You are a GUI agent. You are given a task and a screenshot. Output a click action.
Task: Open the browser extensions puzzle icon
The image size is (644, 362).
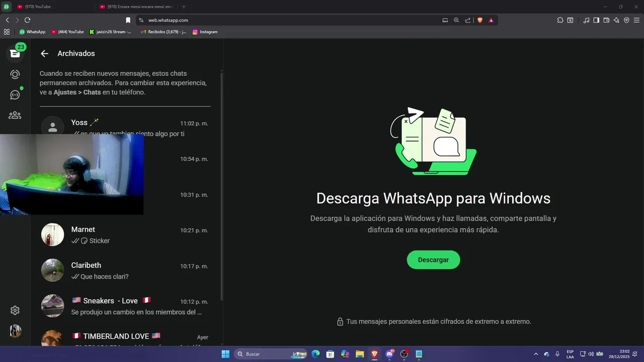[x=560, y=20]
